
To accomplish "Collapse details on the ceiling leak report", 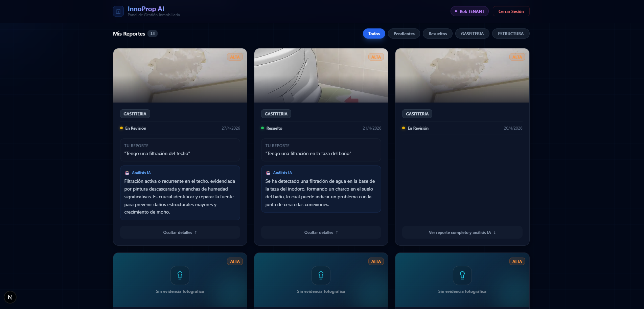I will coord(180,232).
